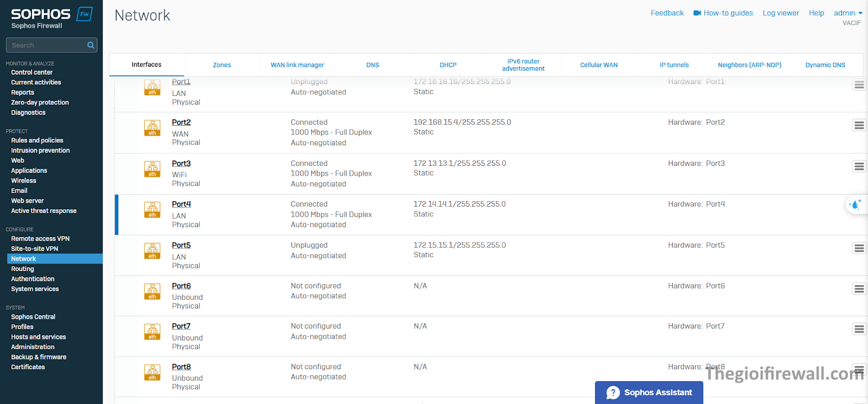Open the Port2 row actions menu

[859, 125]
